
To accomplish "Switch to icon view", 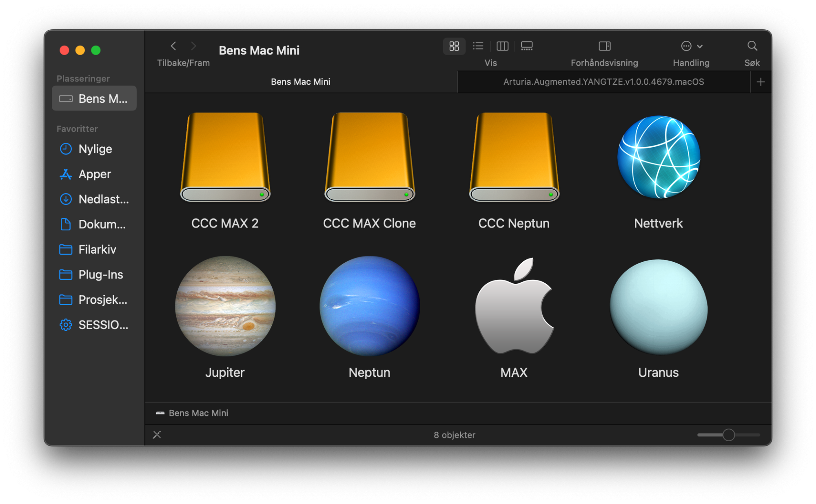I will click(x=454, y=46).
